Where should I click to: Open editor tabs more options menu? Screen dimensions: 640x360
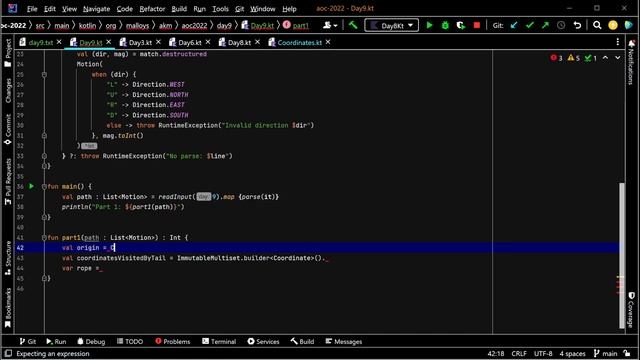point(618,42)
